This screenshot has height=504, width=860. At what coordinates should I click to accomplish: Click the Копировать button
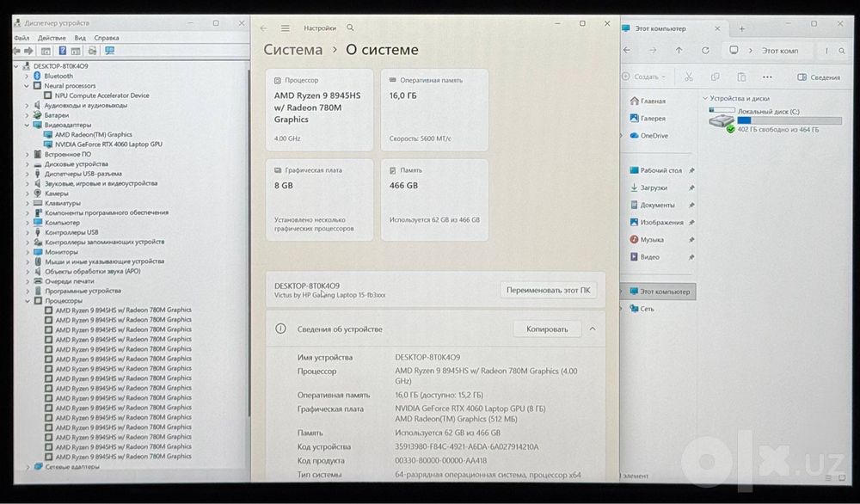[547, 329]
